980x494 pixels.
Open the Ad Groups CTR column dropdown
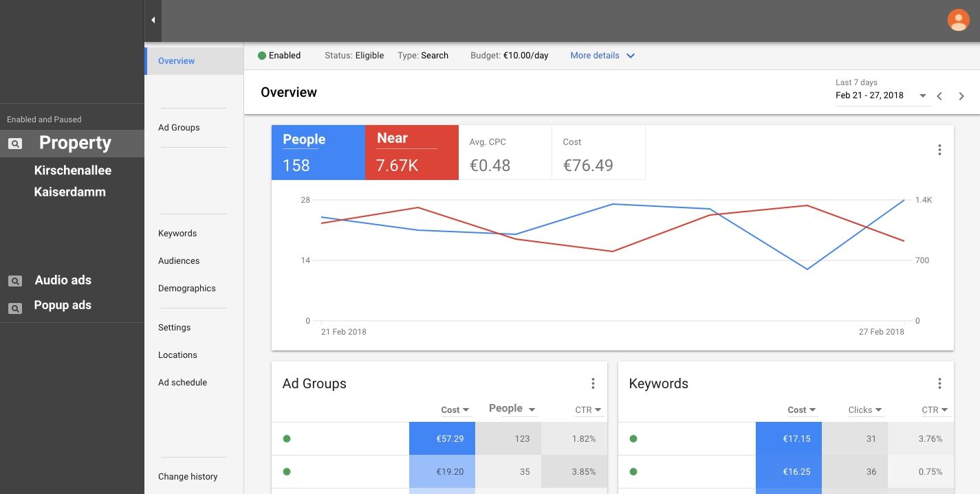pos(588,409)
